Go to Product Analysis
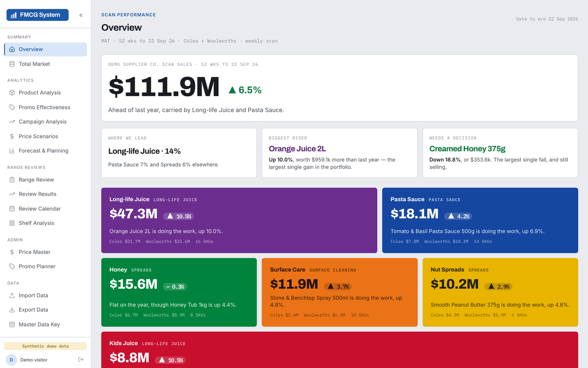The image size is (588, 368). coord(46,93)
